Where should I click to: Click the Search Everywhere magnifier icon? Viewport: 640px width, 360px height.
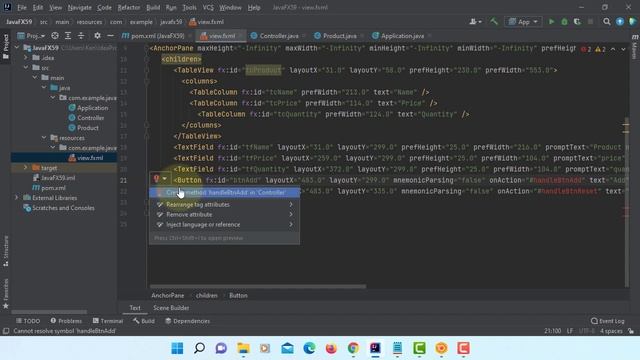607,22
